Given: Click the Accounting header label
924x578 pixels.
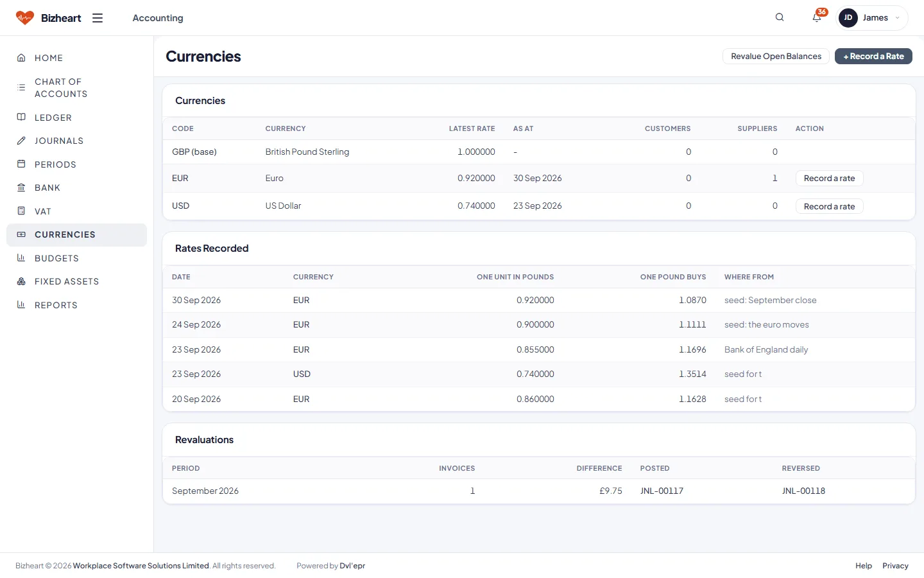Looking at the screenshot, I should [x=158, y=18].
